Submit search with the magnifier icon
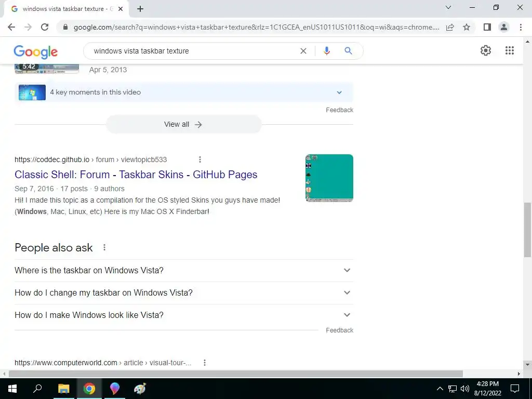532x399 pixels. [x=348, y=51]
